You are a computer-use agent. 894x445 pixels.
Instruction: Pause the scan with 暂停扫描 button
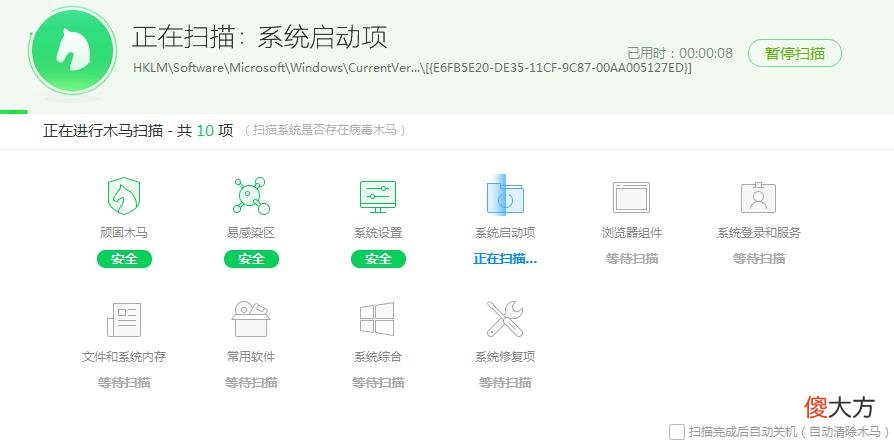pyautogui.click(x=795, y=53)
